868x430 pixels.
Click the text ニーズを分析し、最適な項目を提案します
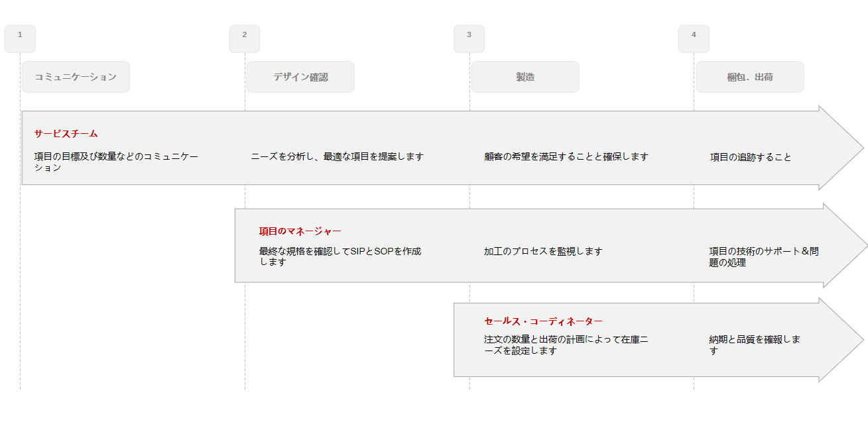[337, 157]
